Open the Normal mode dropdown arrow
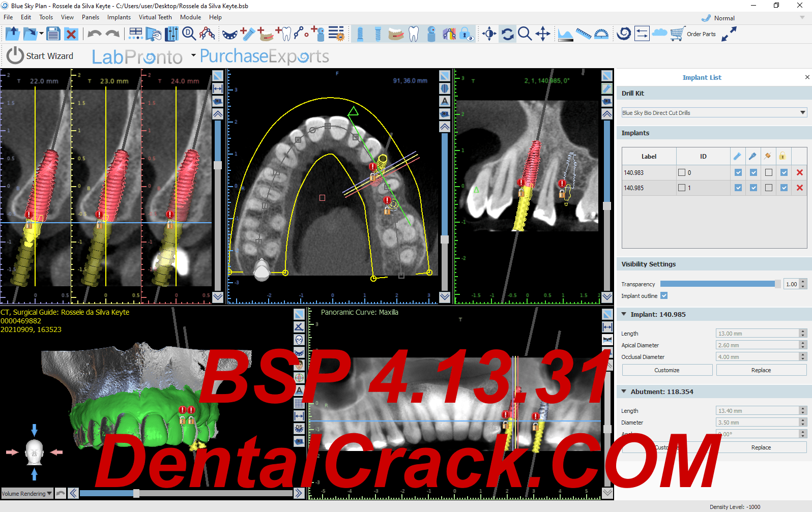This screenshot has width=812, height=512. click(802, 18)
